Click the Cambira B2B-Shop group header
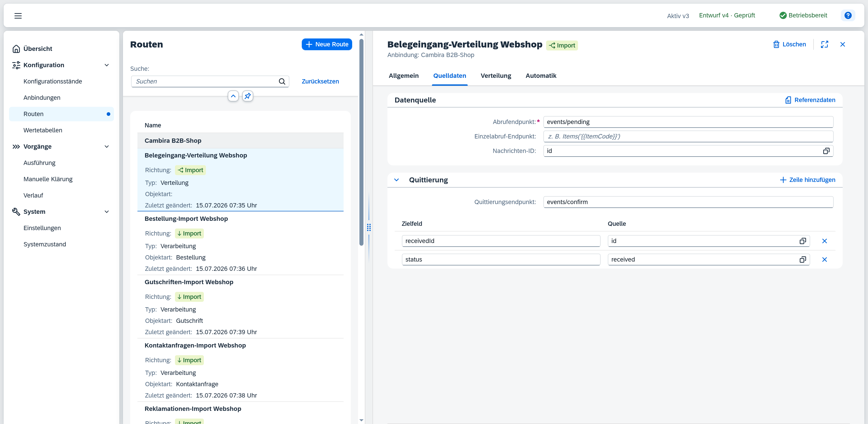 pos(240,141)
